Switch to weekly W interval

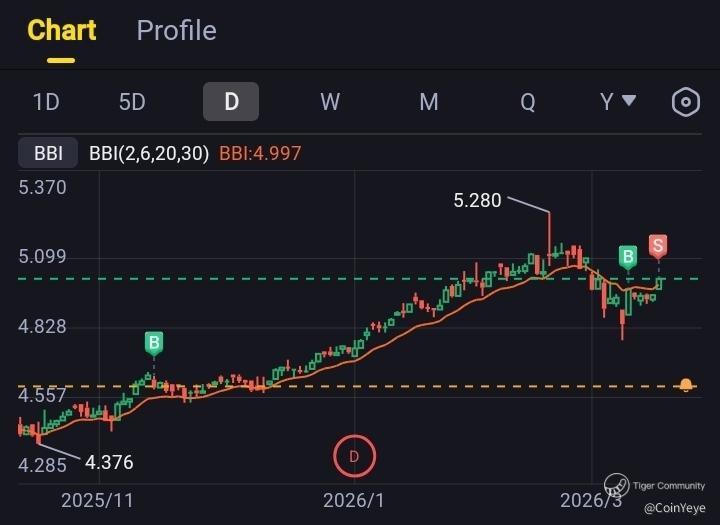330,102
